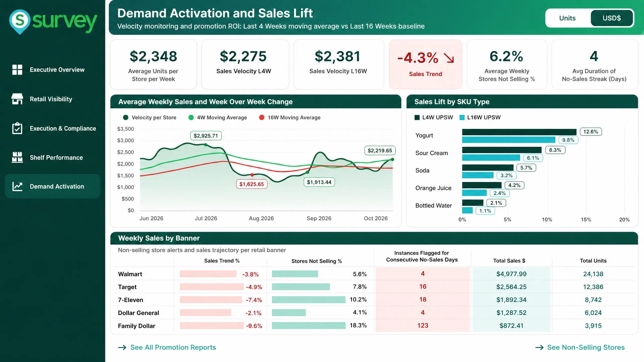Toggle L16W UPSW legend series
The height and width of the screenshot is (362, 644).
pos(480,117)
